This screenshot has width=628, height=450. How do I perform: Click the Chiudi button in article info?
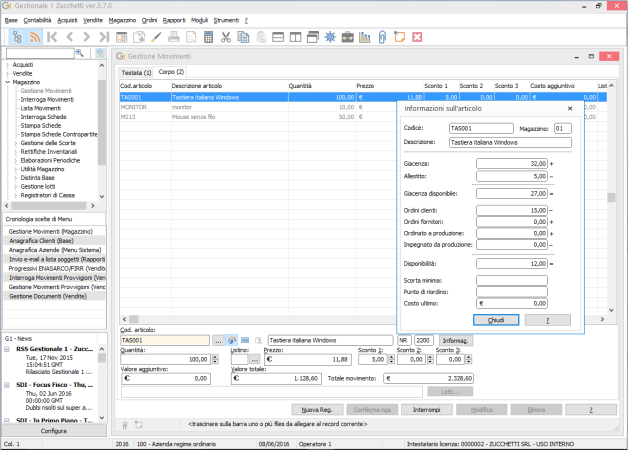[x=496, y=320]
